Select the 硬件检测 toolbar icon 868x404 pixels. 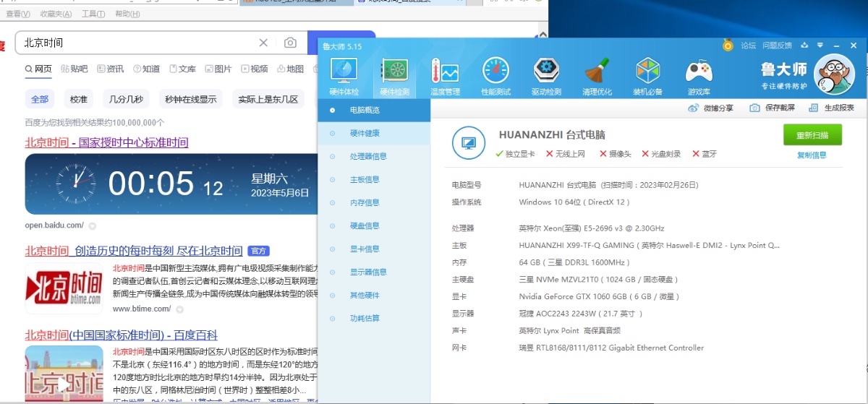pyautogui.click(x=395, y=77)
